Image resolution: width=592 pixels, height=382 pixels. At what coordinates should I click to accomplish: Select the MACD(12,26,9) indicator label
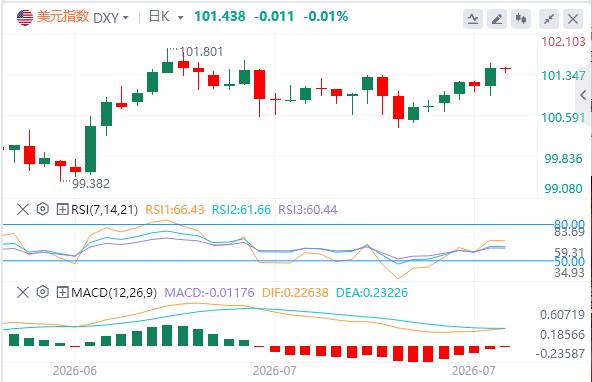pyautogui.click(x=114, y=293)
